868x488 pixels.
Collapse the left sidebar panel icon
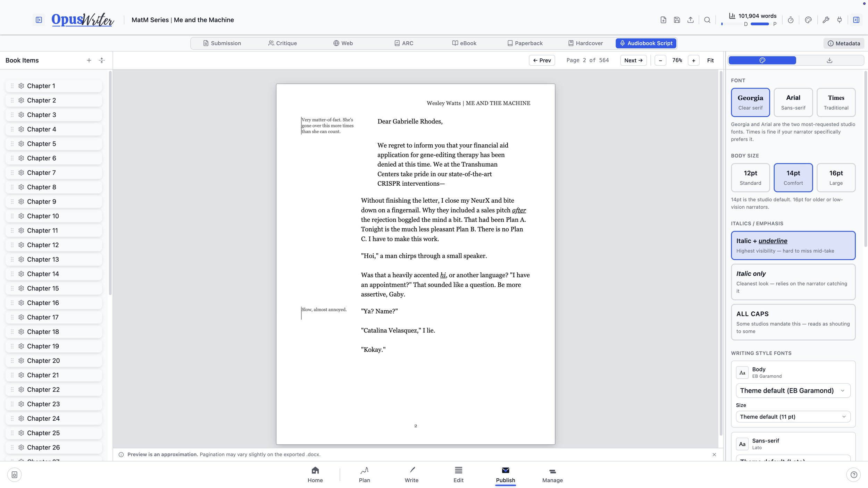tap(39, 20)
